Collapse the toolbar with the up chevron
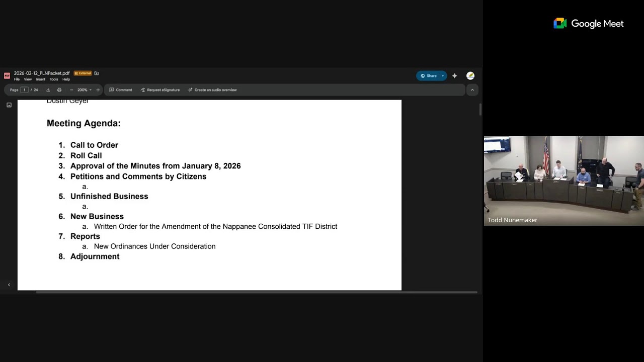Screen dimensions: 644x362 [x=472, y=90]
